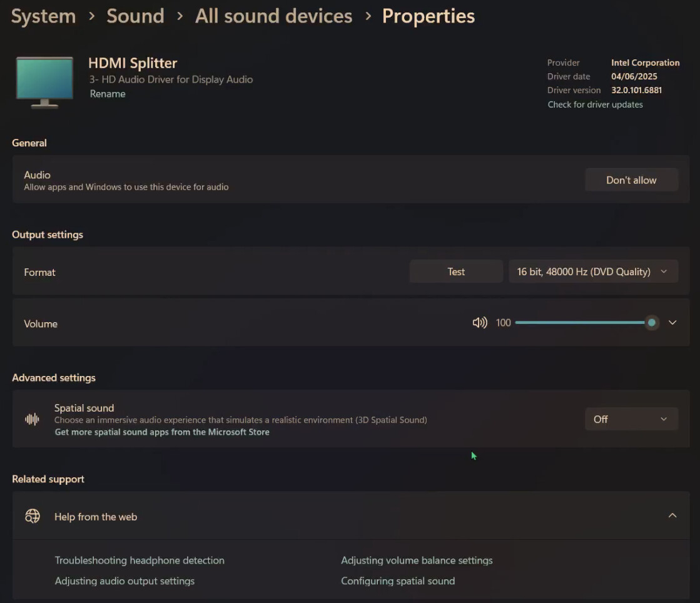This screenshot has height=603, width=700.
Task: Collapse Help from the web section
Action: pos(672,516)
